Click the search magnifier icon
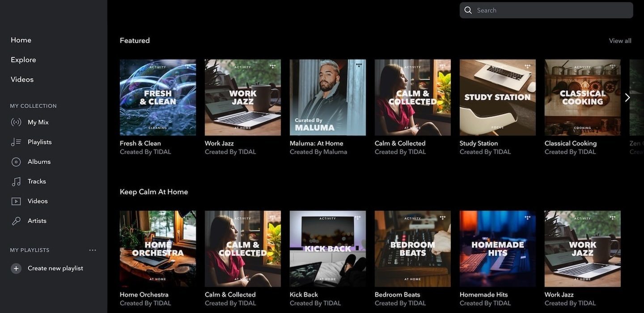644x313 pixels. pyautogui.click(x=468, y=10)
